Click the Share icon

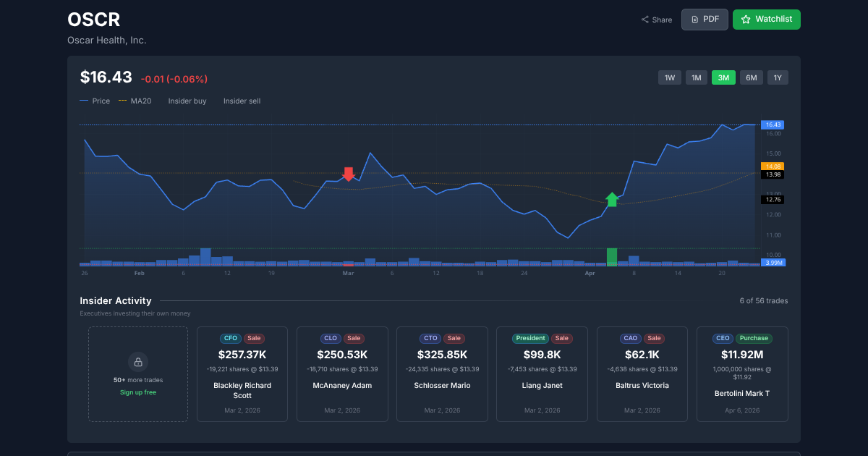(644, 20)
